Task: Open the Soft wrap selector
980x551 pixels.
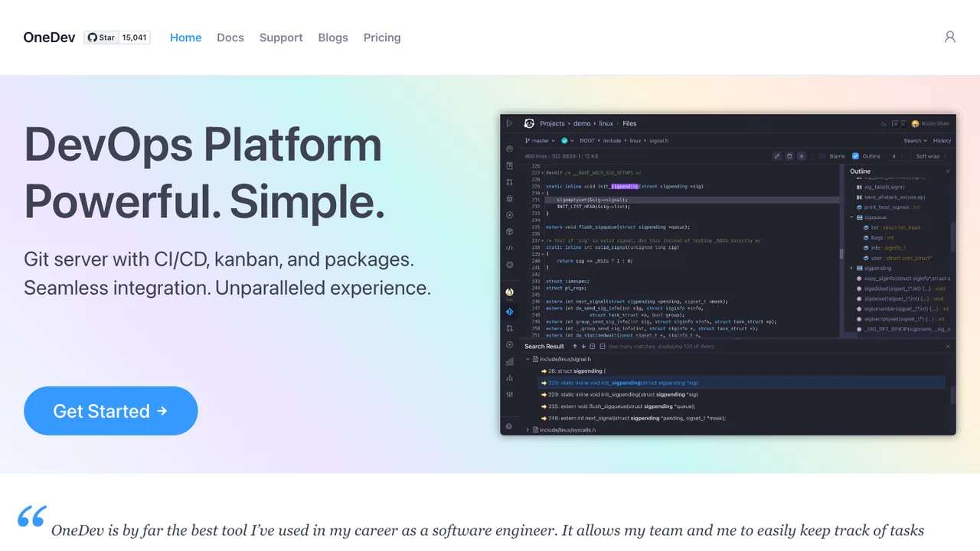Action: [931, 156]
